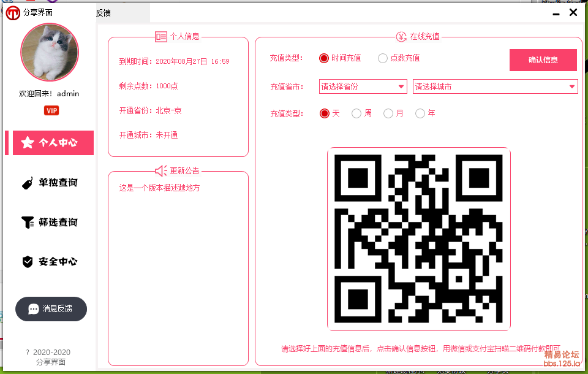Open the 请选择城市 city dropdown

pos(495,86)
